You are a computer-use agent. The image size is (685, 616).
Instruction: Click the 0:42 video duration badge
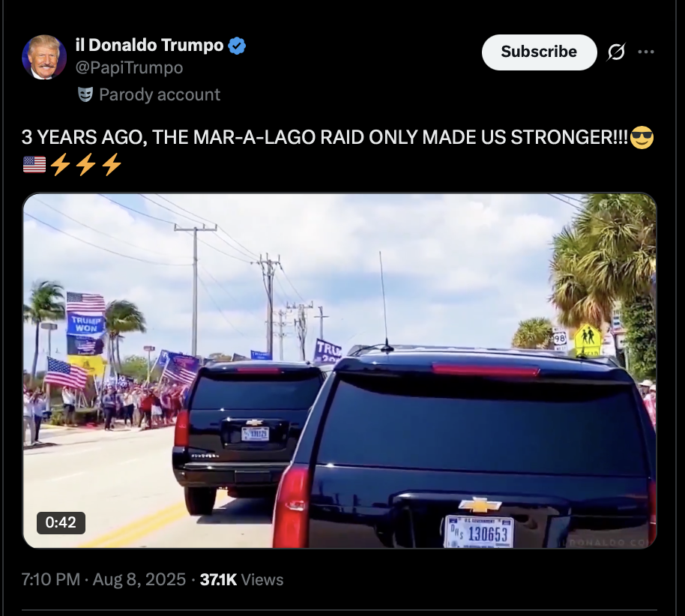(61, 522)
